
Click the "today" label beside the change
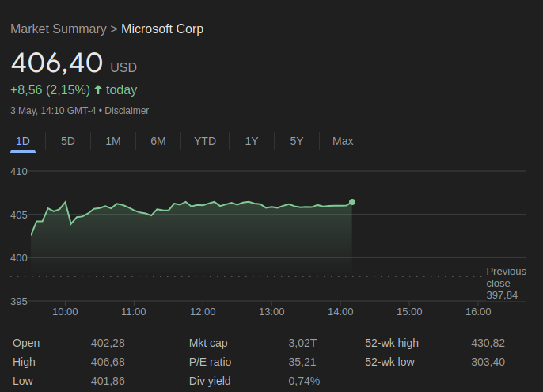pyautogui.click(x=122, y=90)
